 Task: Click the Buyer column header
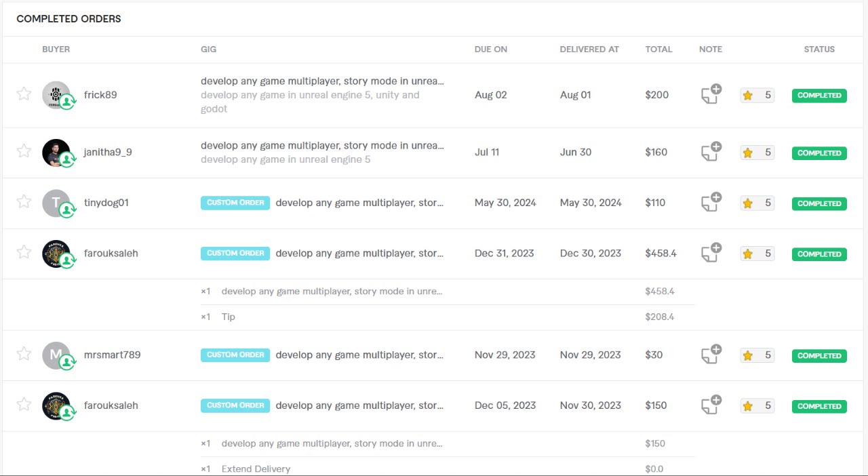click(x=56, y=49)
